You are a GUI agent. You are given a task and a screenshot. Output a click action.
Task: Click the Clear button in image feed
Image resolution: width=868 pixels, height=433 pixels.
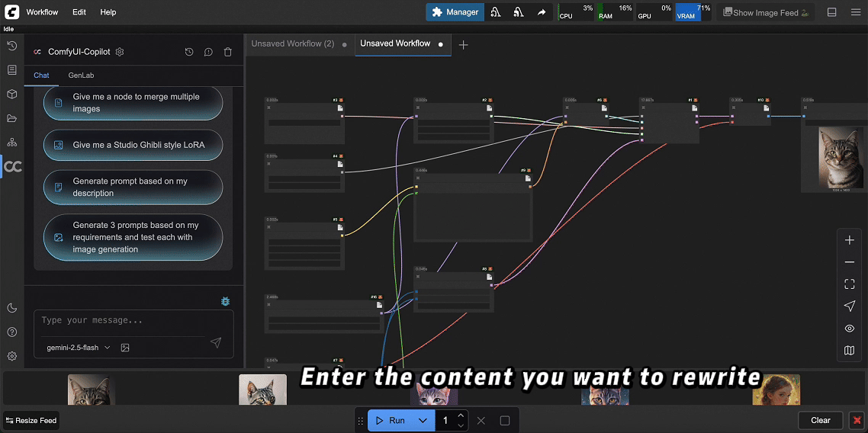coord(820,420)
